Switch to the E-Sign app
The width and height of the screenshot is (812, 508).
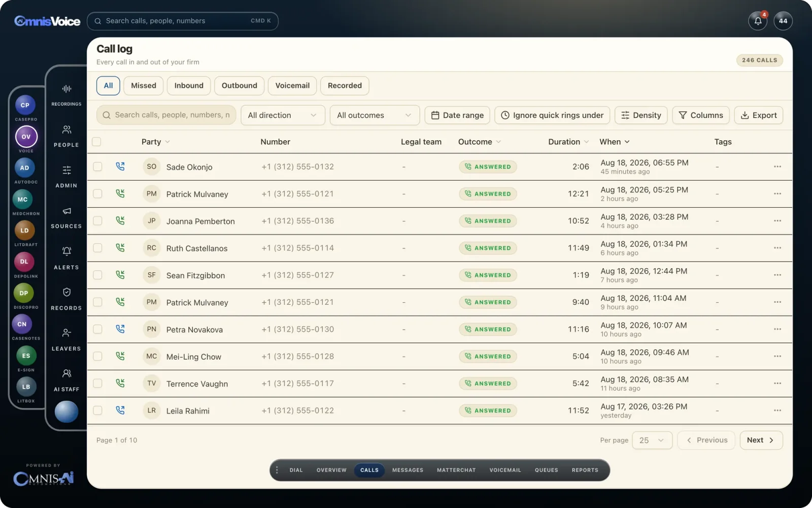26,356
